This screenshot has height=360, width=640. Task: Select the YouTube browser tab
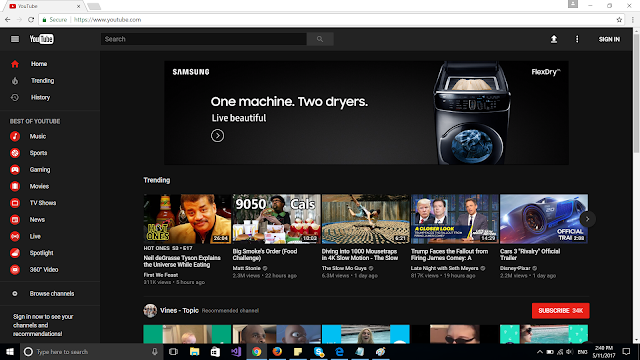44,6
